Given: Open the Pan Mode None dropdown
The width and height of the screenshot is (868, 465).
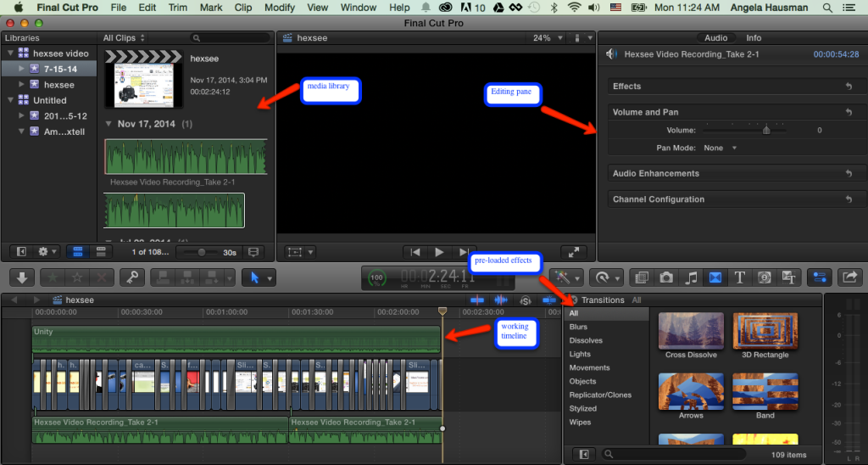Looking at the screenshot, I should 721,148.
